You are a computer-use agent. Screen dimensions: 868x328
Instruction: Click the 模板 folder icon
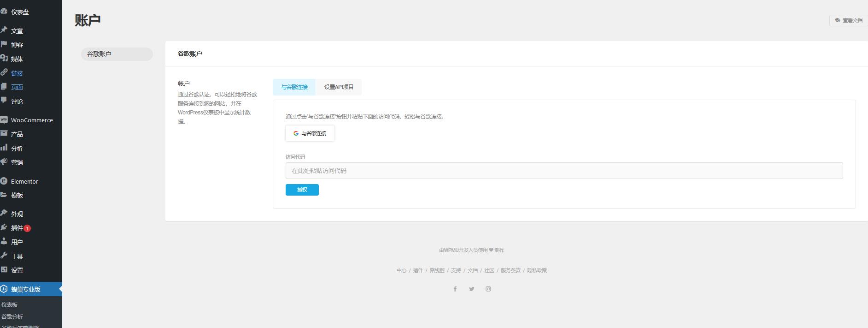coord(4,195)
